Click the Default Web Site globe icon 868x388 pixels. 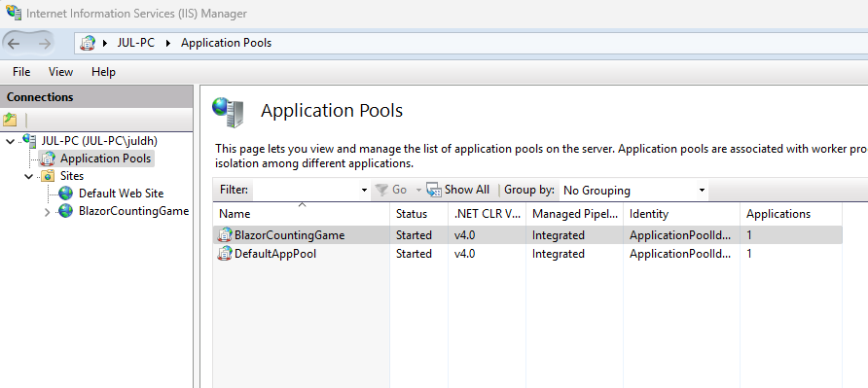tap(66, 194)
